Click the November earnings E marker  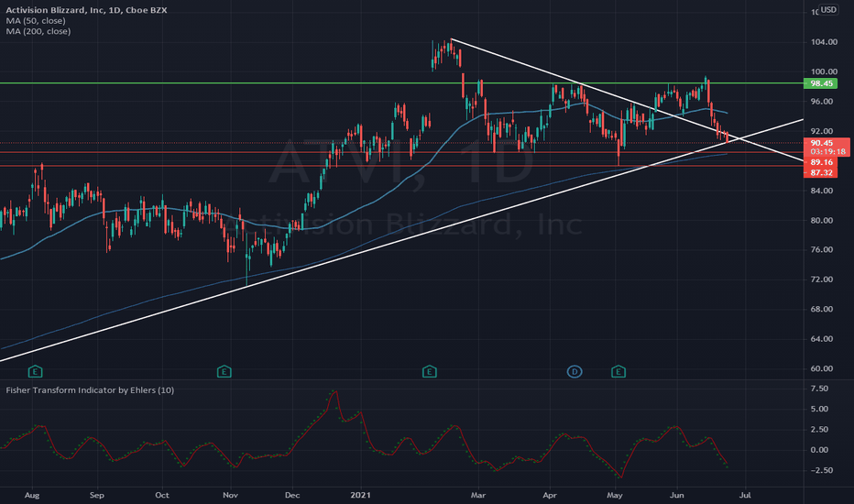point(224,372)
